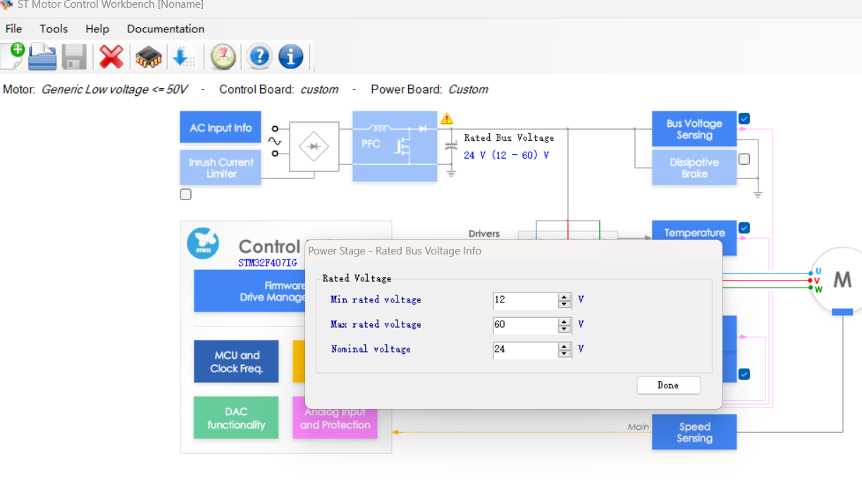Image resolution: width=862 pixels, height=504 pixels.
Task: Click the STM32 butterfly logo
Action: point(203,243)
